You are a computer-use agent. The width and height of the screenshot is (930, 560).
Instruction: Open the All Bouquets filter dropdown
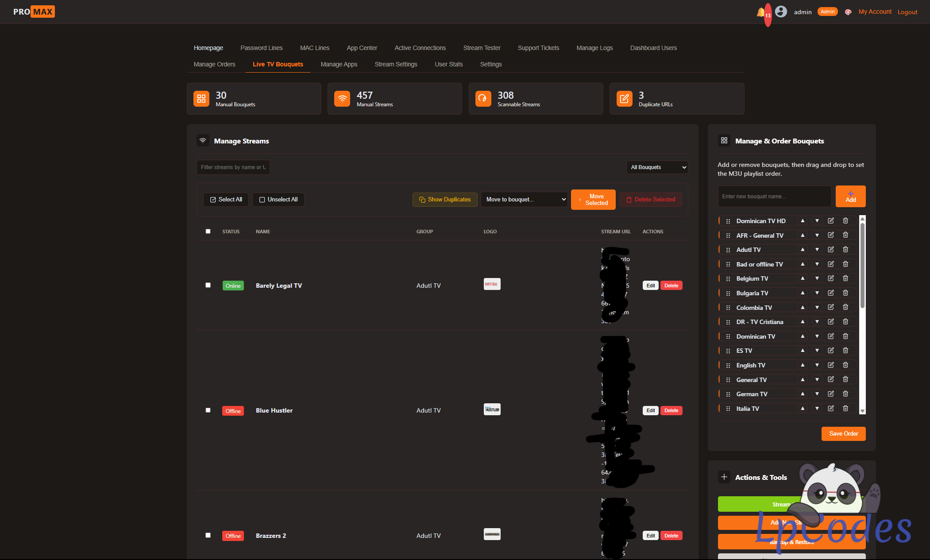(657, 167)
